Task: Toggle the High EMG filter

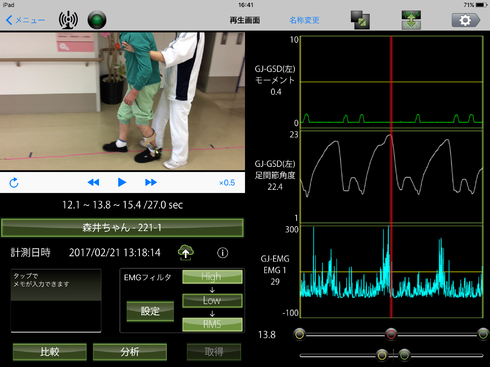Action: coord(212,277)
